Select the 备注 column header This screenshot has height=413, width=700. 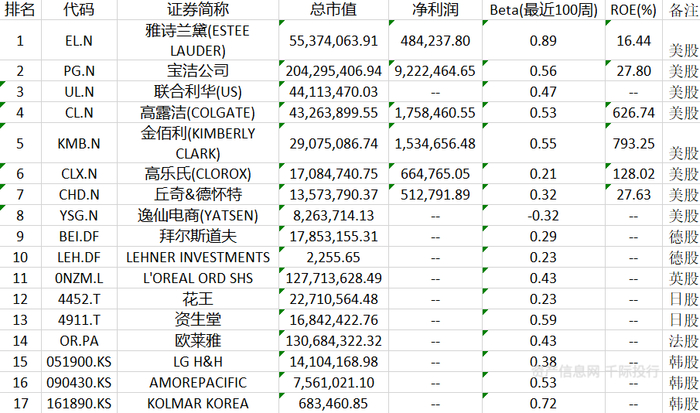pyautogui.click(x=684, y=9)
